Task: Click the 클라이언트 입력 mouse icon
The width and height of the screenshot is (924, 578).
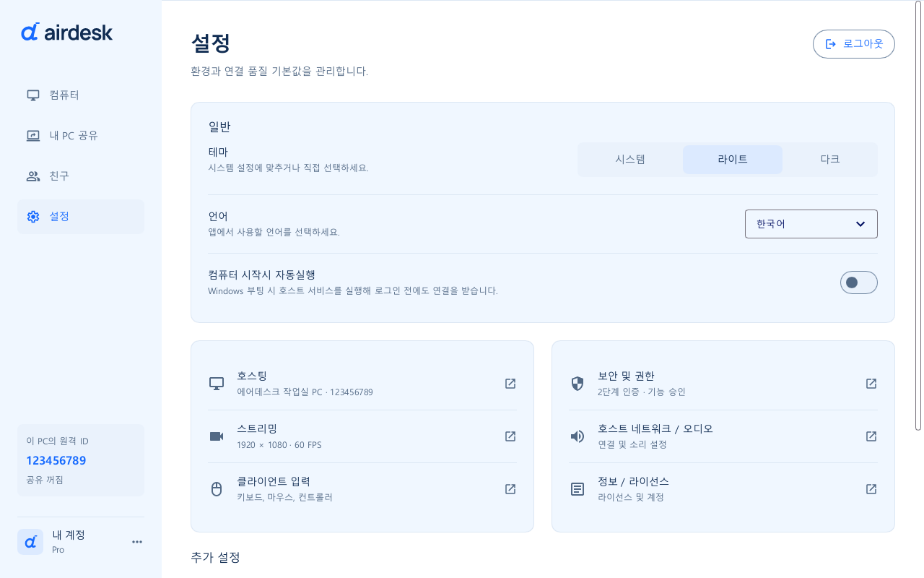Action: pos(217,489)
